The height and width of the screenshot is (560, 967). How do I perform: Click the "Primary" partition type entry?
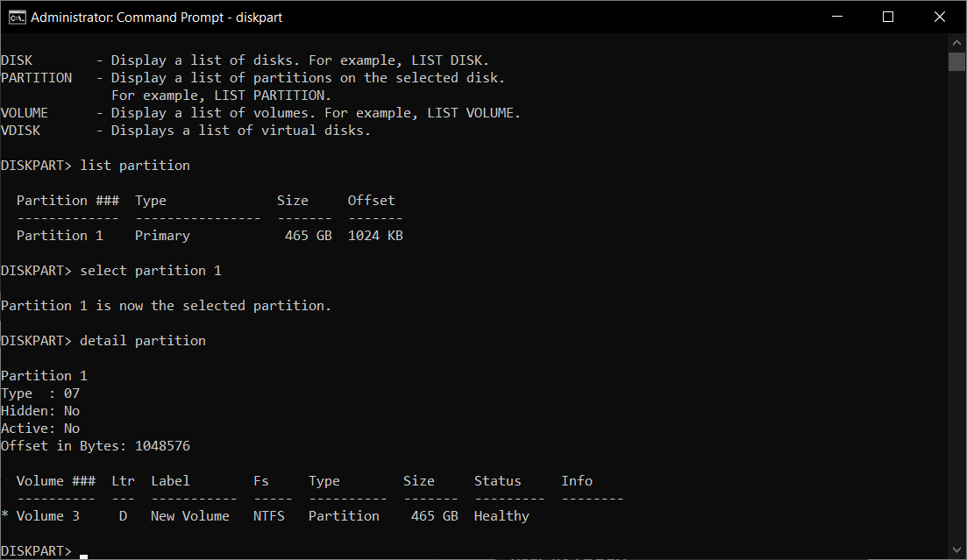[x=162, y=236]
